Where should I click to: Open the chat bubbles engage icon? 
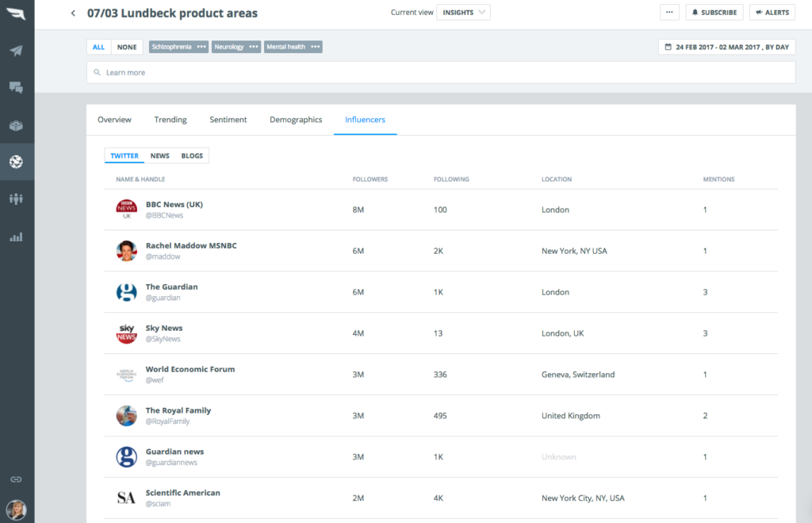coord(16,87)
